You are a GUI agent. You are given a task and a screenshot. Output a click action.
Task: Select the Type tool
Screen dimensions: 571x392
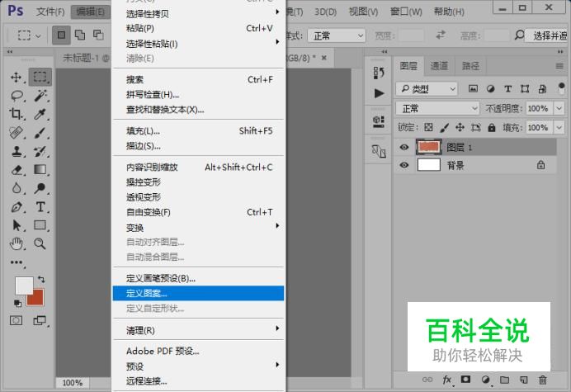pyautogui.click(x=40, y=207)
